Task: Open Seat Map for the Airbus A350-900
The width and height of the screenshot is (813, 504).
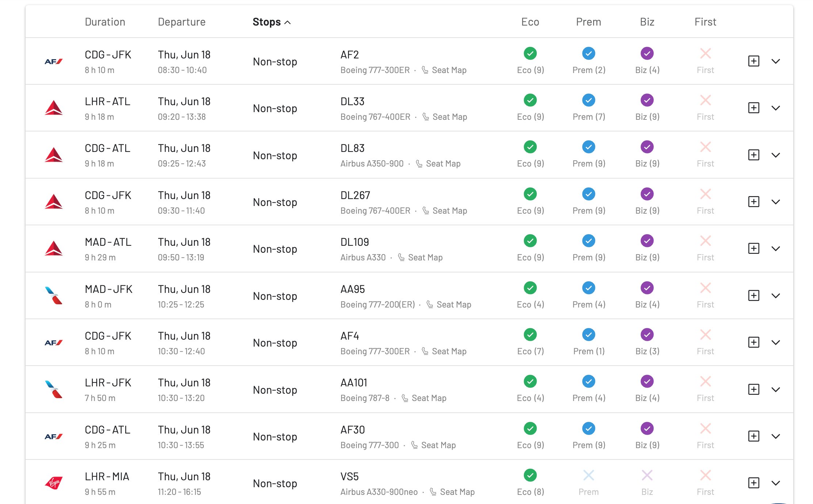Action: [x=443, y=163]
